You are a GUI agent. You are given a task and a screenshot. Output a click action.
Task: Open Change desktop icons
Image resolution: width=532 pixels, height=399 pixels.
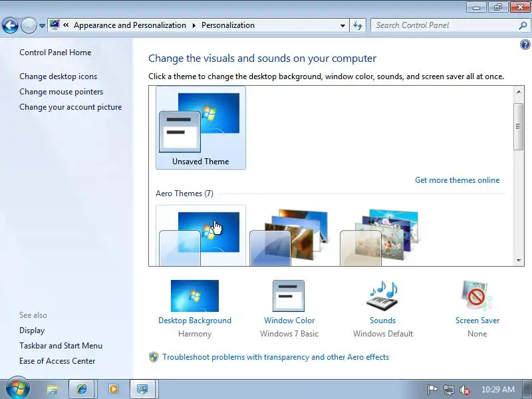click(x=58, y=76)
